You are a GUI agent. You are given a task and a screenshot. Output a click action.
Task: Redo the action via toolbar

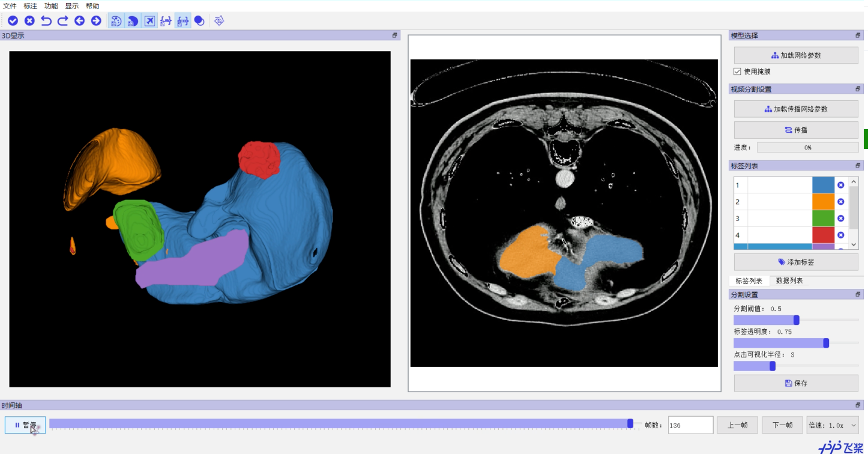pyautogui.click(x=62, y=21)
